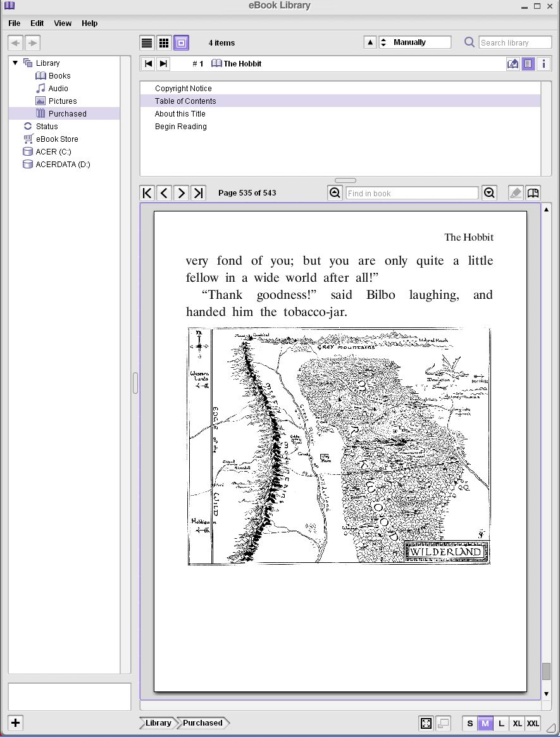Screen dimensions: 560x737
Task: Switch to preview view mode
Action: click(182, 43)
